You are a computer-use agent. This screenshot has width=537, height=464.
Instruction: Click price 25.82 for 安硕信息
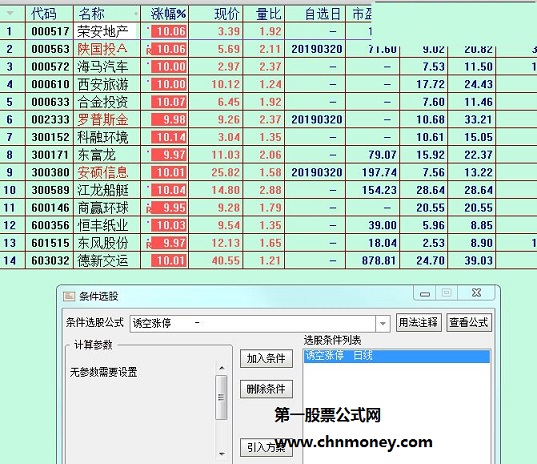point(226,172)
